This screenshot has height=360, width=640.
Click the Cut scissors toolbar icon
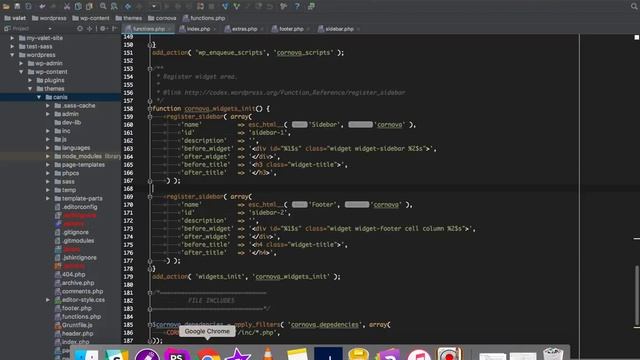click(x=67, y=6)
